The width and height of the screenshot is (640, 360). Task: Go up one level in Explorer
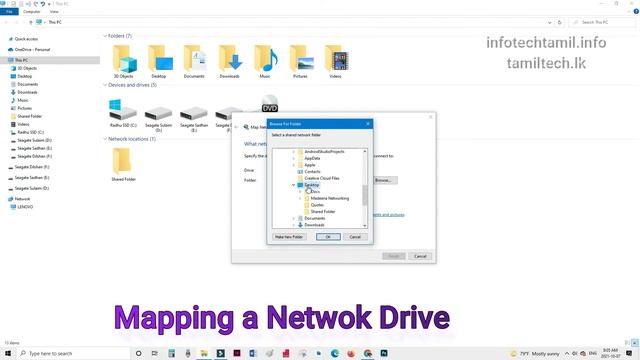pos(31,22)
